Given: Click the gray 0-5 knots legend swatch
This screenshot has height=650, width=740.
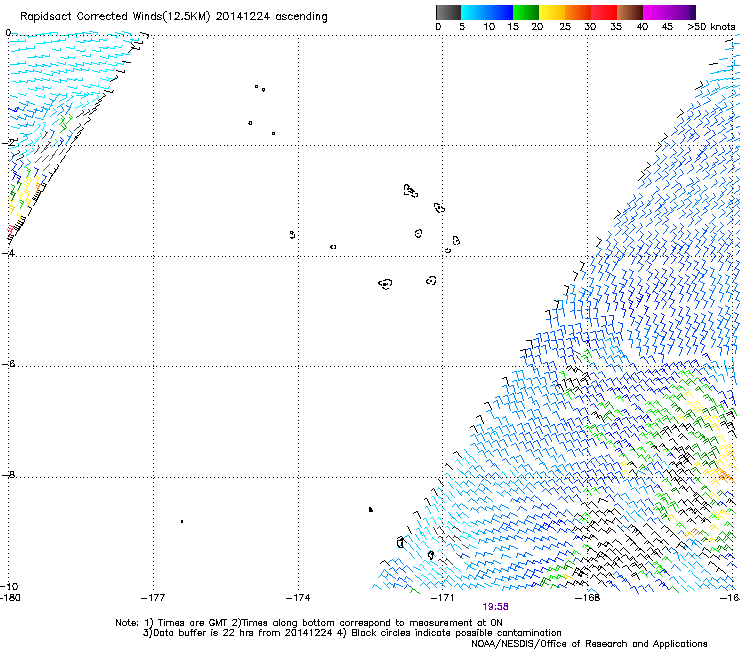Looking at the screenshot, I should pos(448,12).
